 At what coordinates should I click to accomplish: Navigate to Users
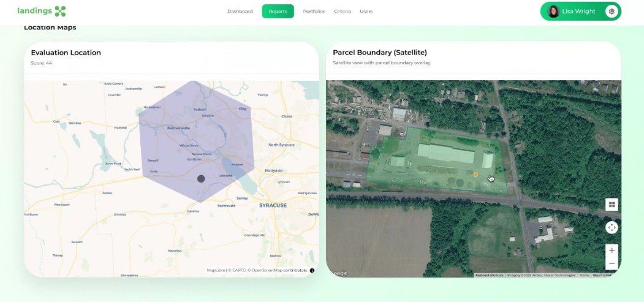[366, 12]
